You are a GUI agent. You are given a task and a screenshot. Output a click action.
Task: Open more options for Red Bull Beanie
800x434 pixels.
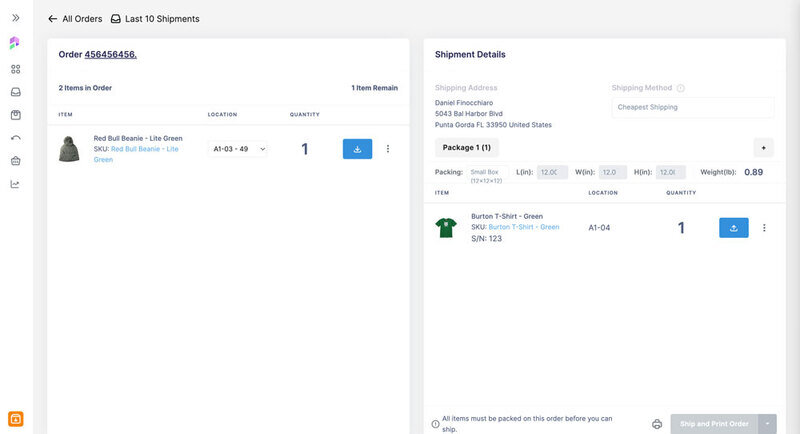(388, 149)
